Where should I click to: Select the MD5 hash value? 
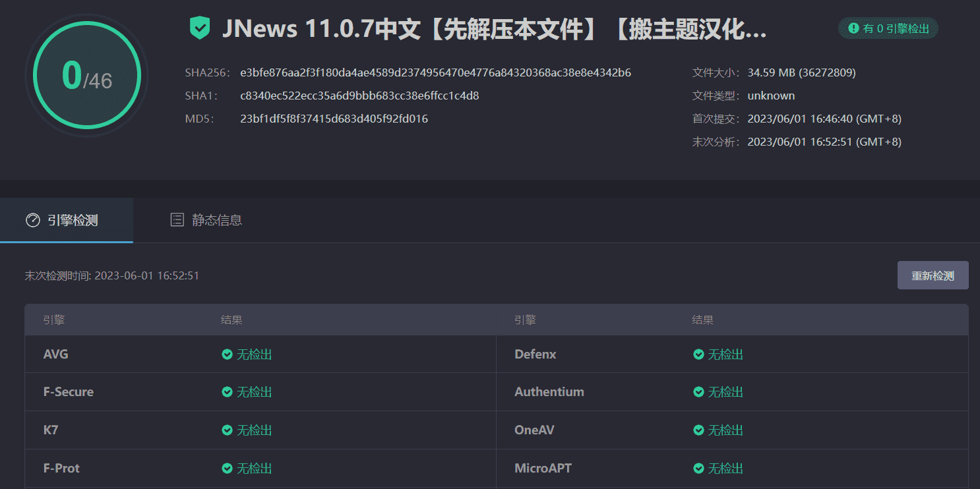pyautogui.click(x=334, y=119)
